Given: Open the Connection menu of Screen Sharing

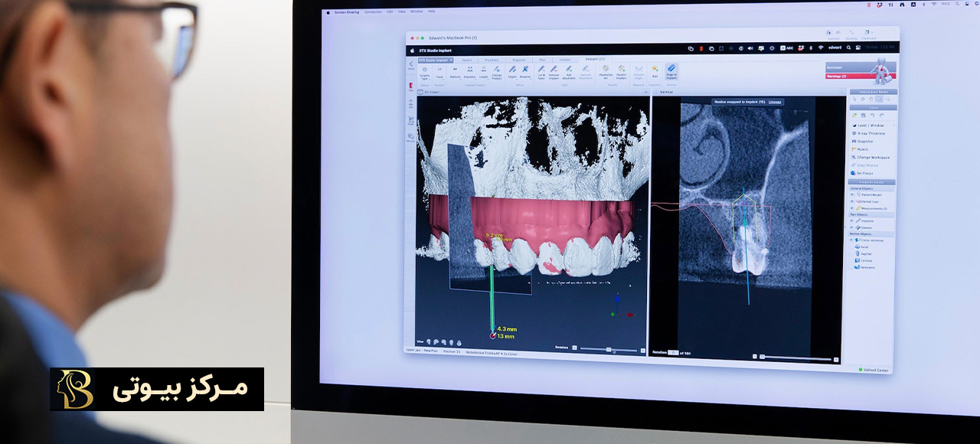Looking at the screenshot, I should tap(373, 11).
